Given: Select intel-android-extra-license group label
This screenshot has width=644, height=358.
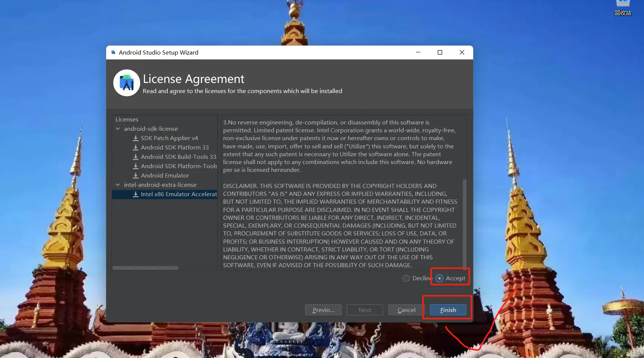Looking at the screenshot, I should coord(160,185).
